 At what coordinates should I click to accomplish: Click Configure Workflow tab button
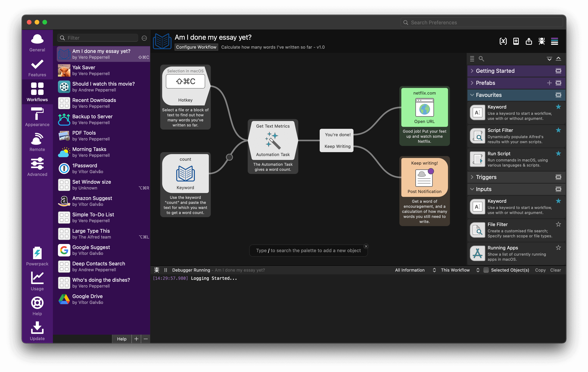(197, 47)
